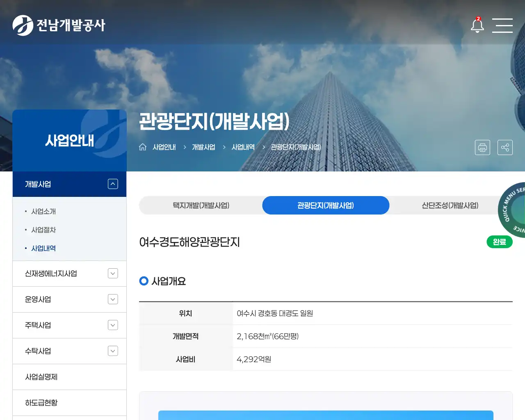Switch to 택지개발(개발사업) tab
Image resolution: width=525 pixels, height=420 pixels.
click(x=201, y=205)
